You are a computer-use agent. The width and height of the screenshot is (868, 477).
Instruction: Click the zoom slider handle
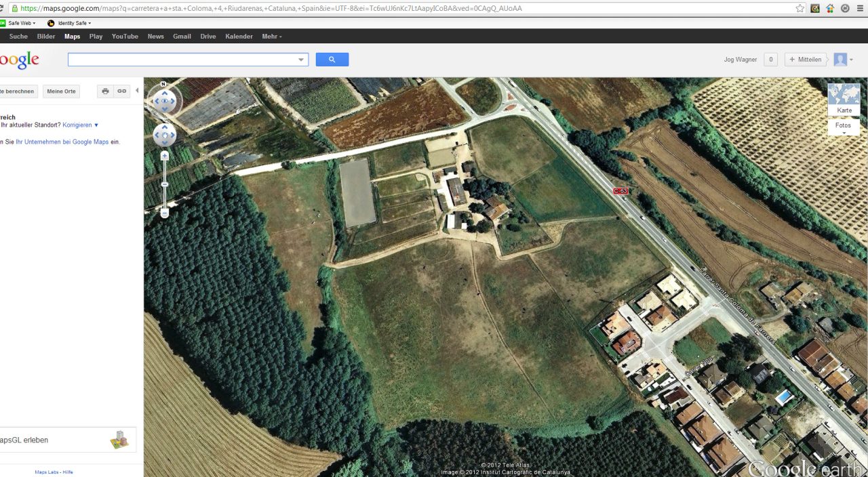coord(164,184)
